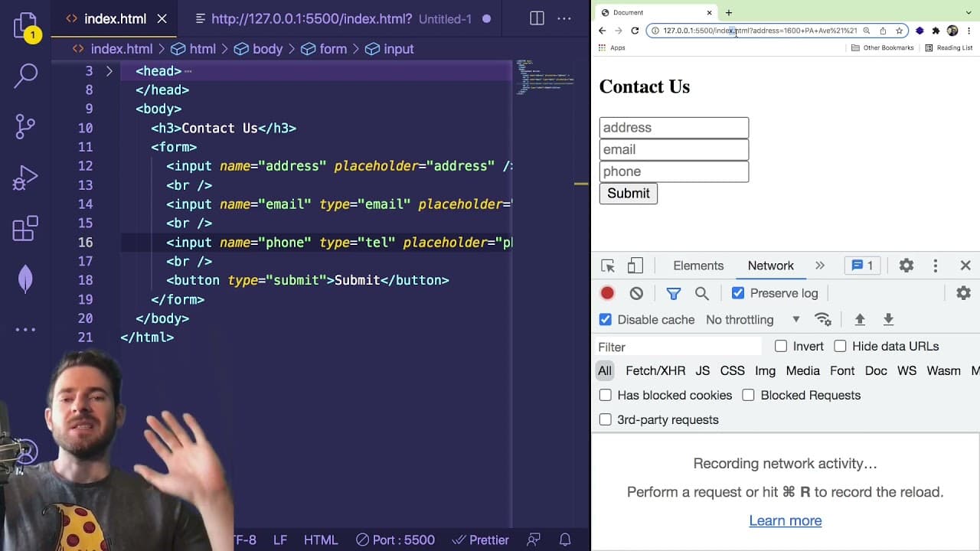The image size is (980, 551).
Task: Toggle the network filter bar
Action: point(673,293)
